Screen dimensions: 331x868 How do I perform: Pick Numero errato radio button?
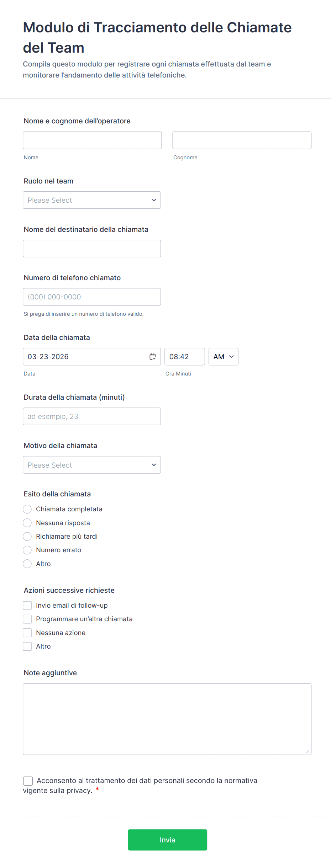(x=27, y=550)
